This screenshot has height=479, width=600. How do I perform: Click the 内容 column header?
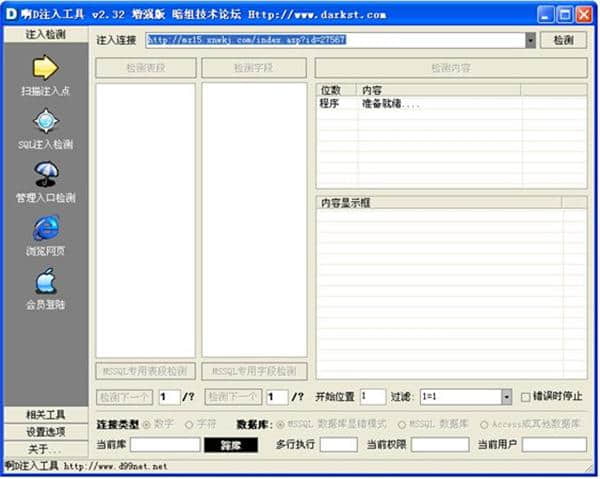[x=440, y=90]
